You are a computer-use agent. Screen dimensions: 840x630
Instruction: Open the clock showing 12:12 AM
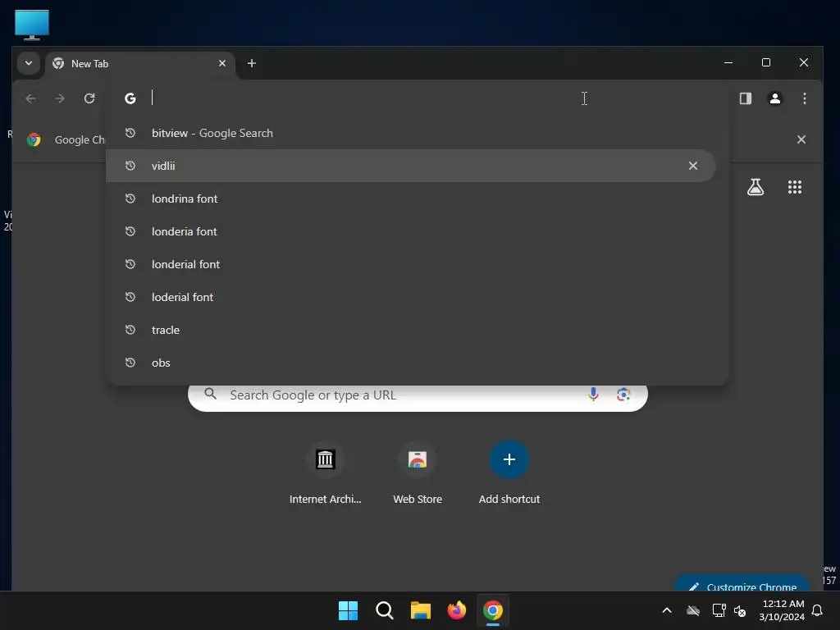pyautogui.click(x=782, y=610)
